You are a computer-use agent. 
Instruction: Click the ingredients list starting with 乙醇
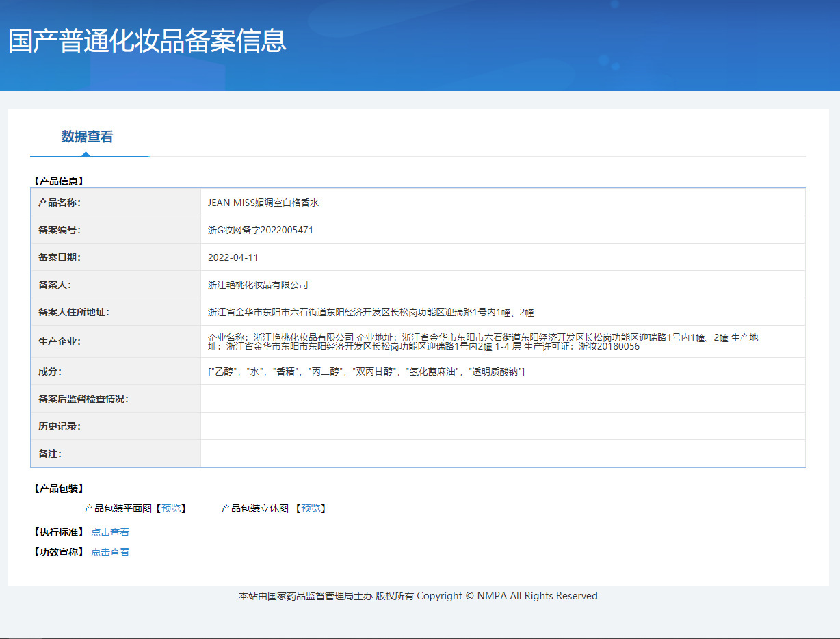click(x=366, y=371)
